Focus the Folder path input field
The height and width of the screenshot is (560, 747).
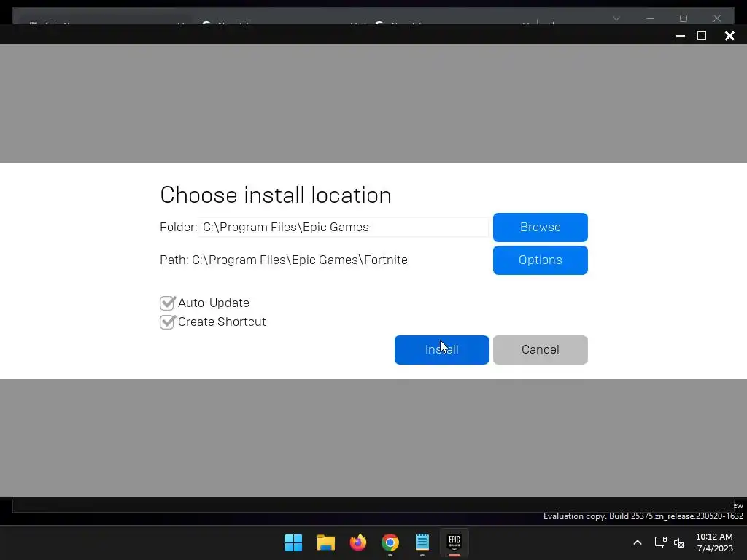343,227
